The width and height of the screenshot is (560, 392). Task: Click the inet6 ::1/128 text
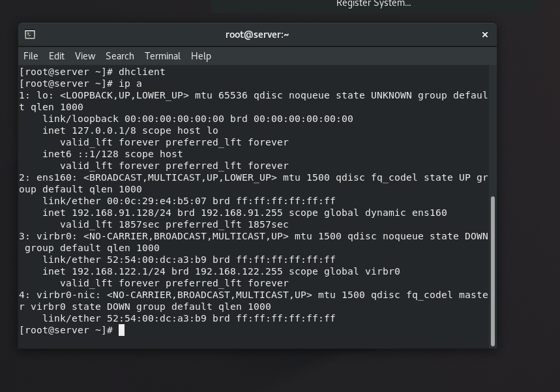point(80,155)
